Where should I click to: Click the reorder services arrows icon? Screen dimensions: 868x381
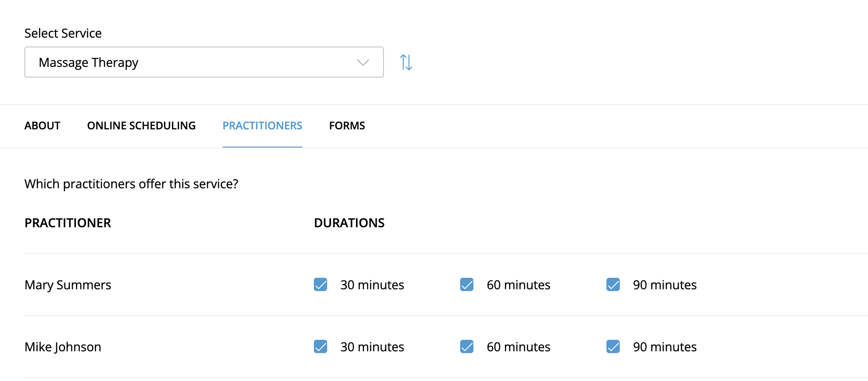click(406, 62)
